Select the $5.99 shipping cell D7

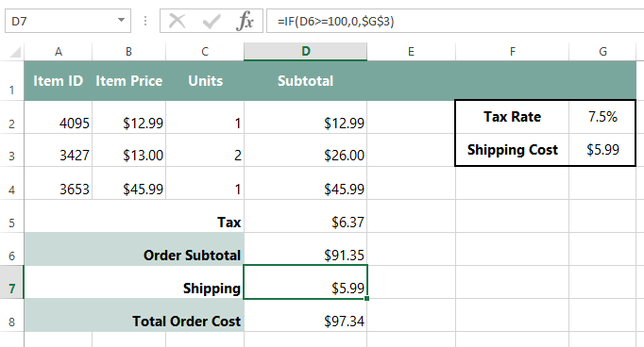pos(306,282)
